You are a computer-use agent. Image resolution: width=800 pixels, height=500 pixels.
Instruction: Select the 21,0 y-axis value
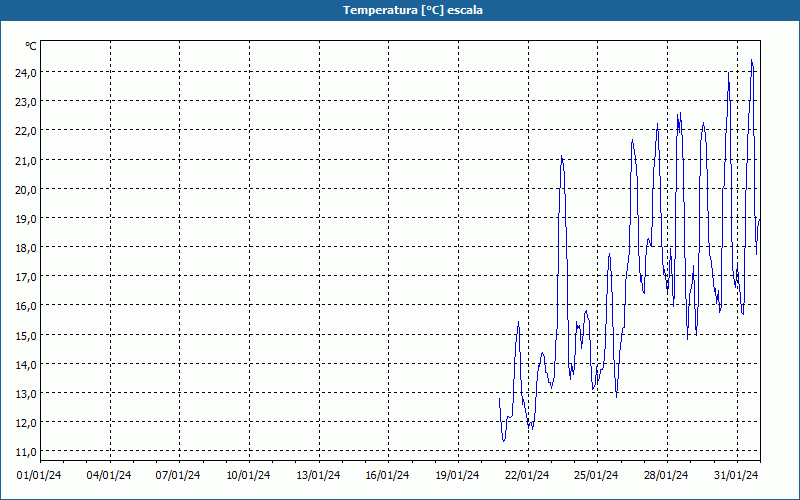[x=26, y=160]
